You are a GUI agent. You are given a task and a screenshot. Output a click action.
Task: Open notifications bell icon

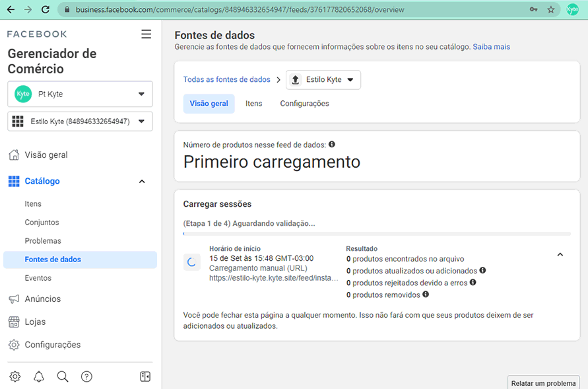tap(39, 376)
